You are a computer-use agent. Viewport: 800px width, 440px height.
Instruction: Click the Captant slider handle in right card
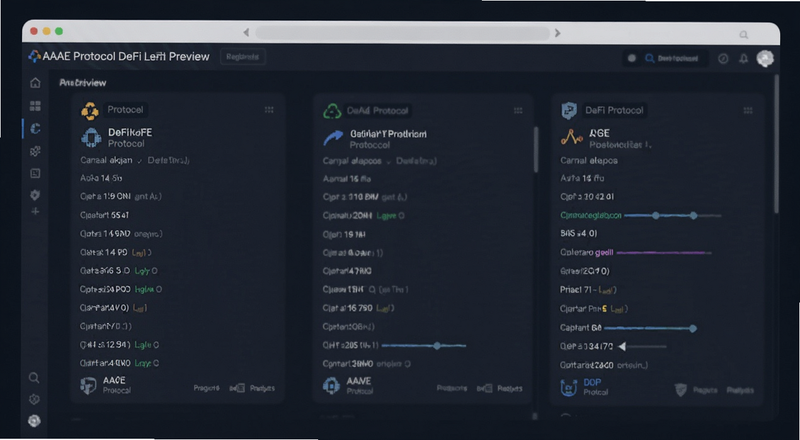click(692, 328)
